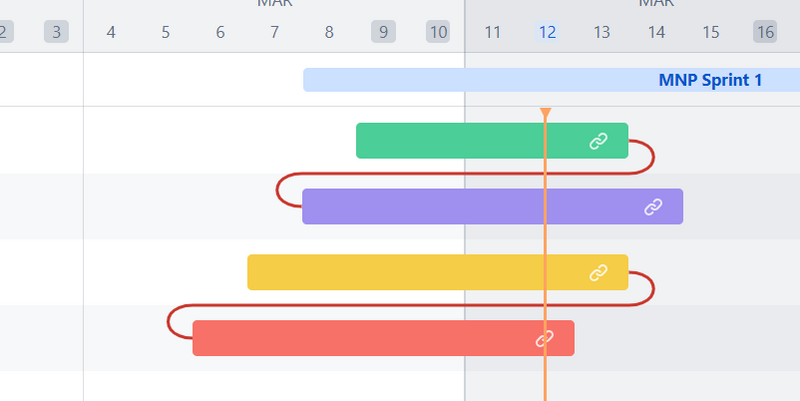Click day 3 in the timeline header
Viewport: 800px width, 401px height.
[x=56, y=32]
